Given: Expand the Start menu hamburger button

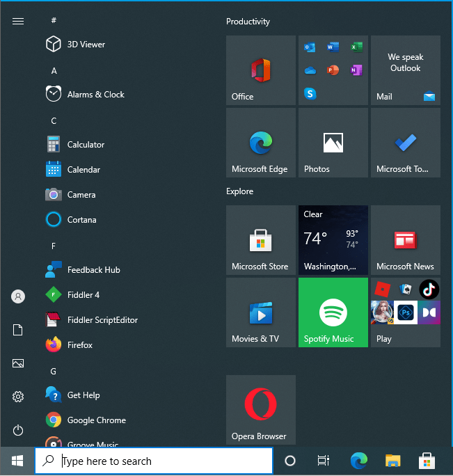Looking at the screenshot, I should pos(18,22).
